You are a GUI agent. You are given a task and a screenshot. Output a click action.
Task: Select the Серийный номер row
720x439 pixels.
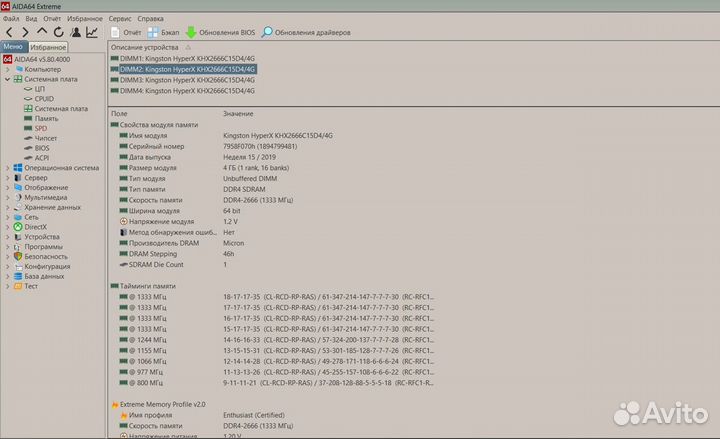pyautogui.click(x=208, y=146)
